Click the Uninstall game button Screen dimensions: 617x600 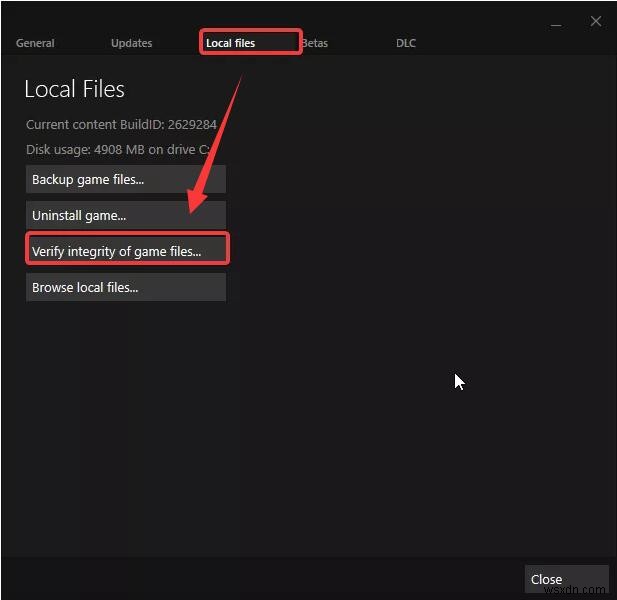click(126, 216)
